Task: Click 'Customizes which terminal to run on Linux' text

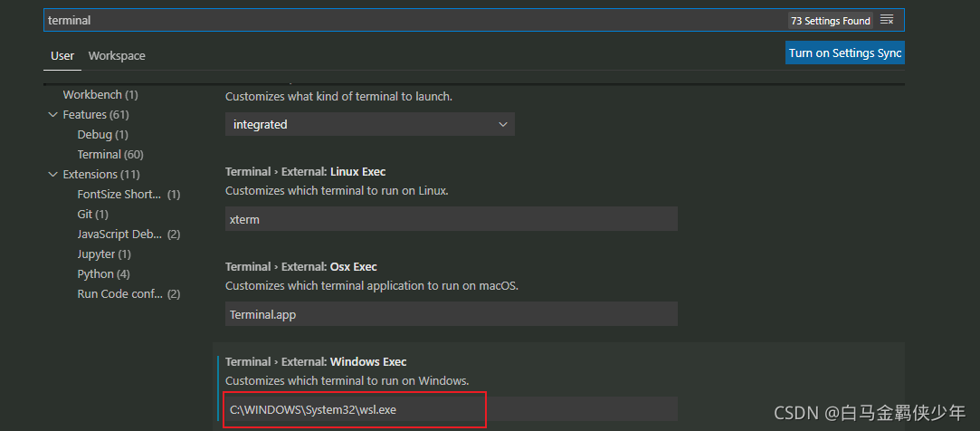Action: (x=337, y=191)
